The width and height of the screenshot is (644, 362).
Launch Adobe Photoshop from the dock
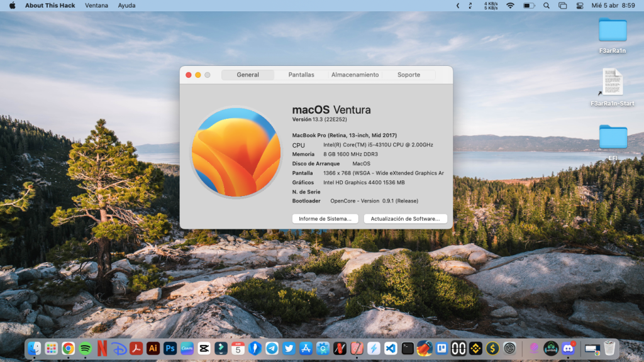coord(170,348)
